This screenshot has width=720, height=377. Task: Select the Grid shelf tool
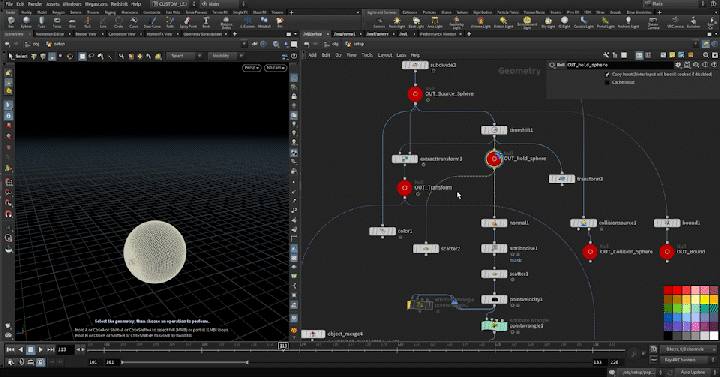pos(72,22)
